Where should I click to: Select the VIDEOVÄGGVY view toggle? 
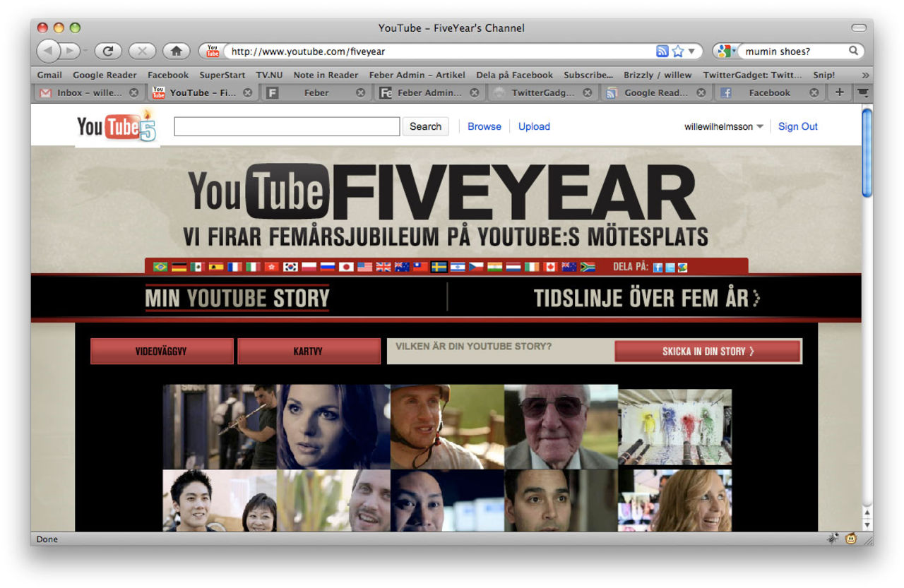point(162,351)
